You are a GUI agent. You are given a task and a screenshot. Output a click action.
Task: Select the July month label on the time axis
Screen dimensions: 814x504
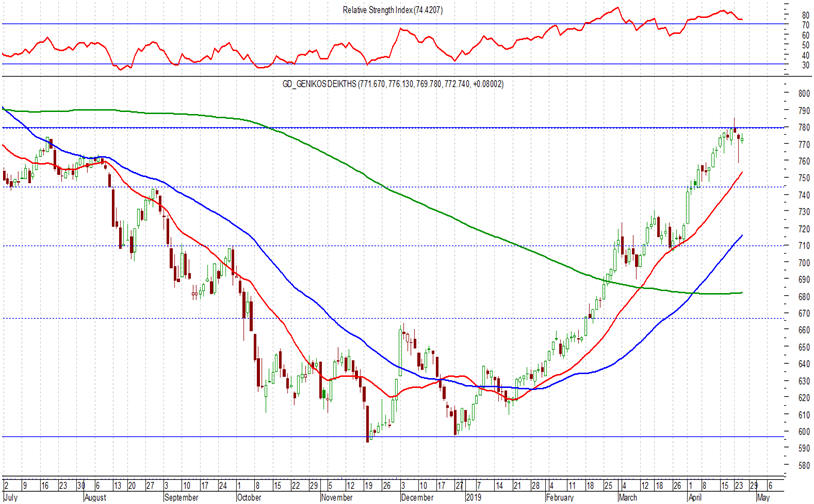(10, 497)
